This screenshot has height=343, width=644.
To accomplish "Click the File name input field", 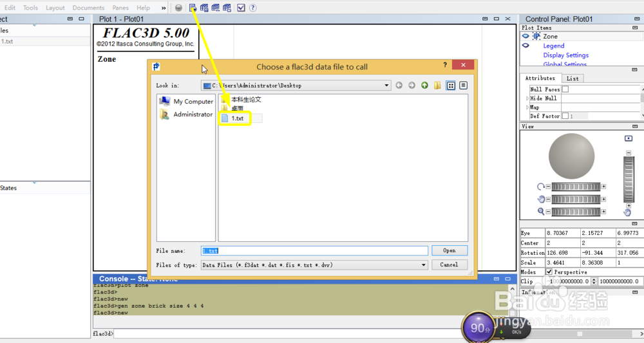I will pos(314,251).
